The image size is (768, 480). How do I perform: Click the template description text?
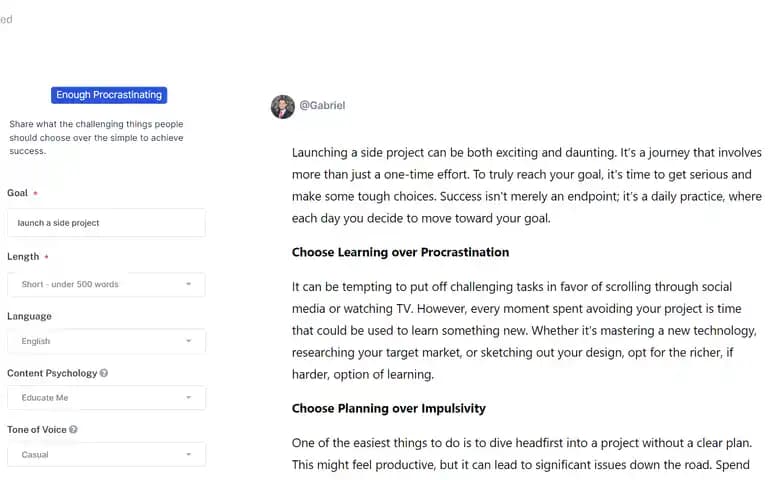pyautogui.click(x=96, y=138)
